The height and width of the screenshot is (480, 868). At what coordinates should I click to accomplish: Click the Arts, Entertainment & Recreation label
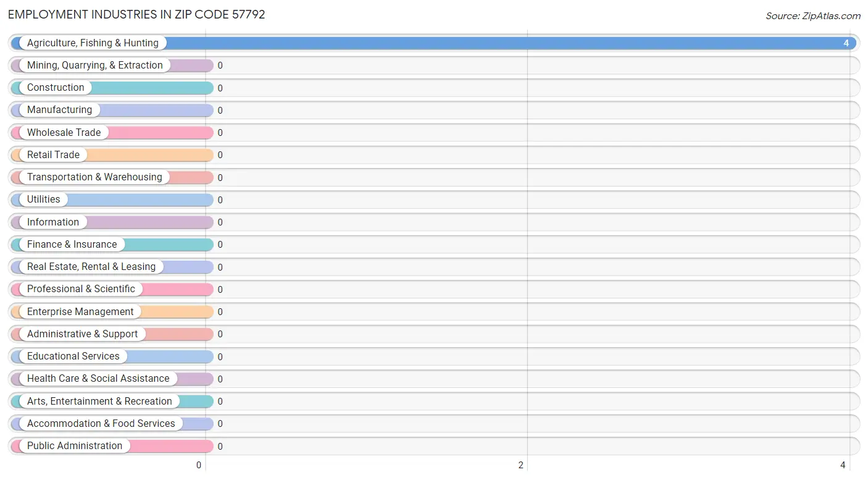99,402
